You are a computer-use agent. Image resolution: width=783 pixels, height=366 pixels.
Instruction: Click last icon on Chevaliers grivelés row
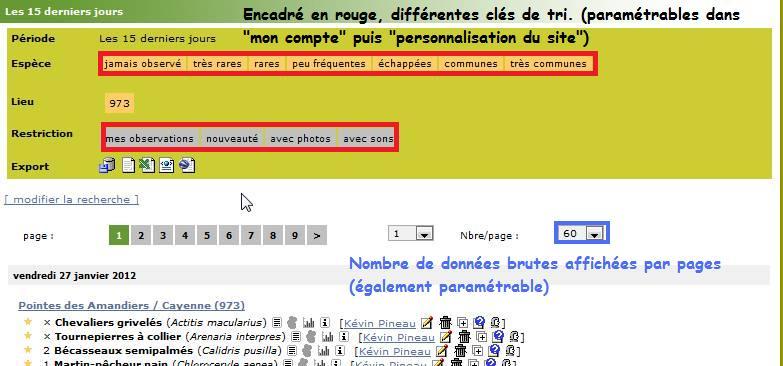point(496,323)
